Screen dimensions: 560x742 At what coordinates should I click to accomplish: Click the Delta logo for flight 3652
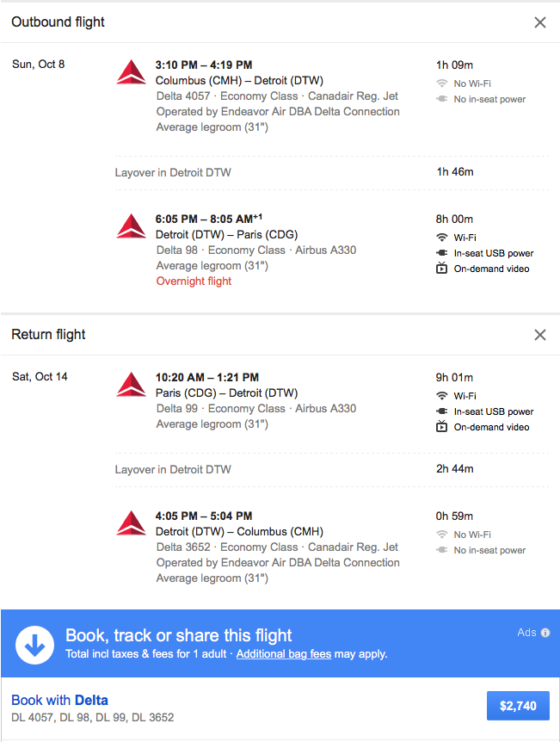(131, 522)
